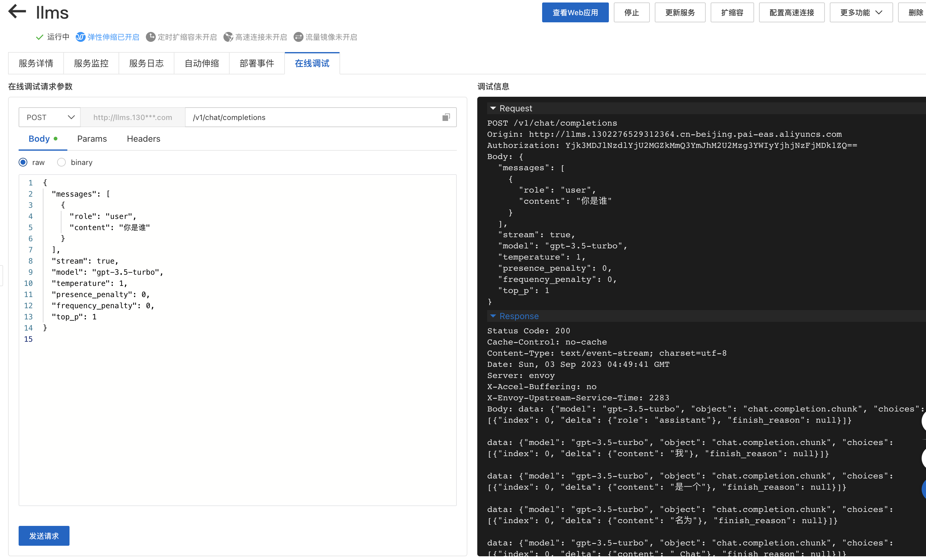
Task: Click the 查看Web应用 button
Action: coord(575,12)
